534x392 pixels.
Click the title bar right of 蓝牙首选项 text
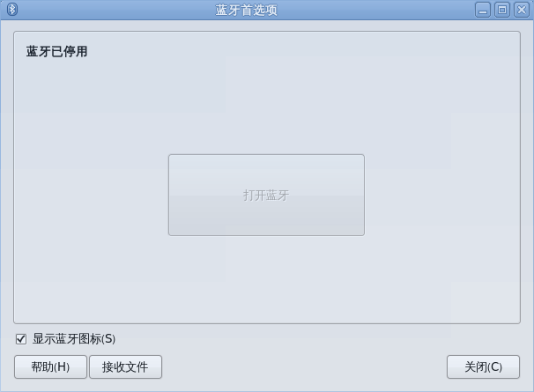(x=375, y=10)
